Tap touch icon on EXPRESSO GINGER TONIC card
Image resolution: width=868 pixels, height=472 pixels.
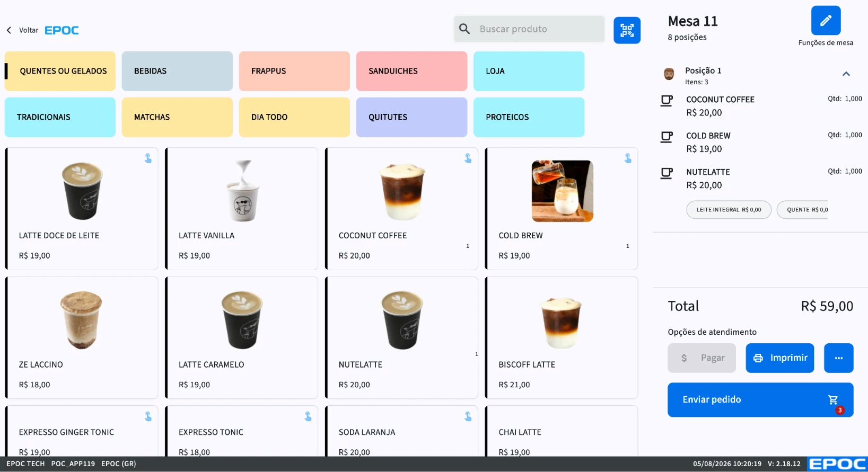pyautogui.click(x=148, y=417)
